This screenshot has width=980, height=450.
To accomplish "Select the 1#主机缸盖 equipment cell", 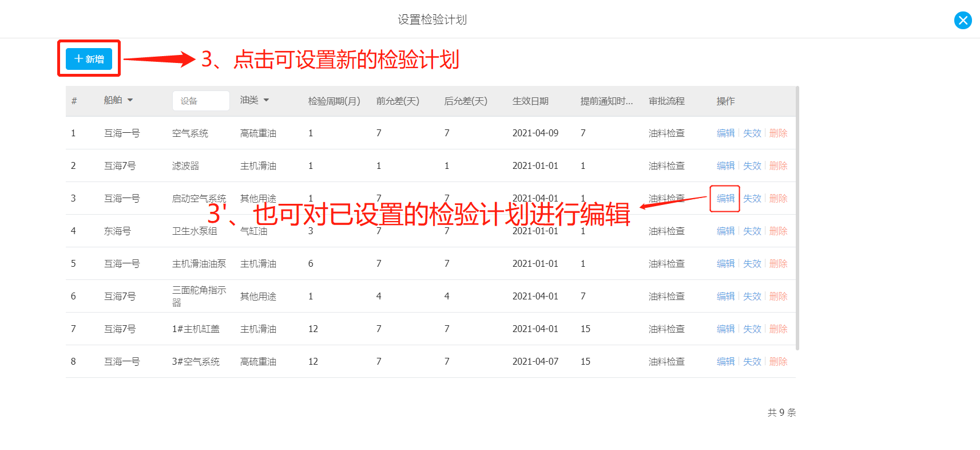I will (x=196, y=329).
